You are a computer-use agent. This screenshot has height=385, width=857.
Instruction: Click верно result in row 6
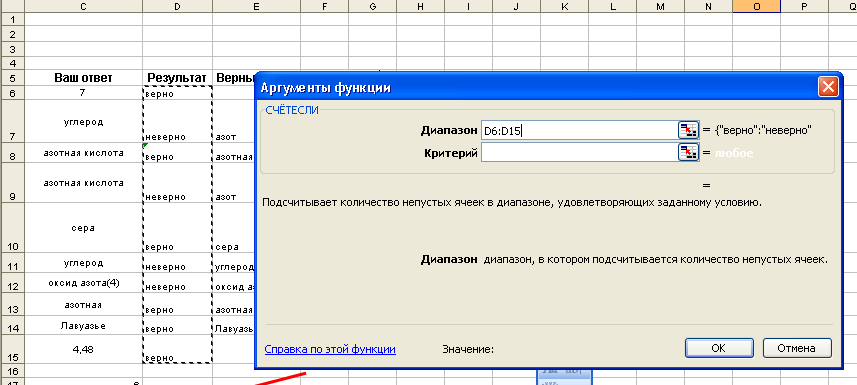(177, 93)
